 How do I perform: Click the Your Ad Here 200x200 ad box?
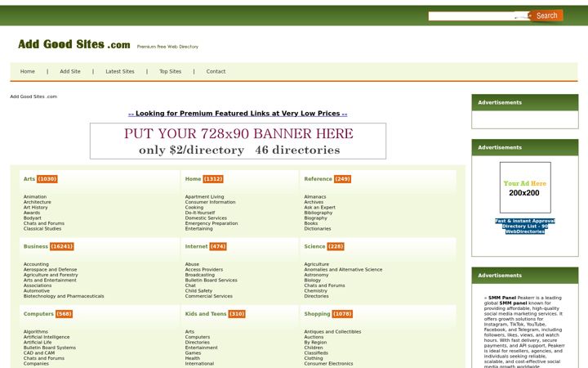tap(525, 188)
